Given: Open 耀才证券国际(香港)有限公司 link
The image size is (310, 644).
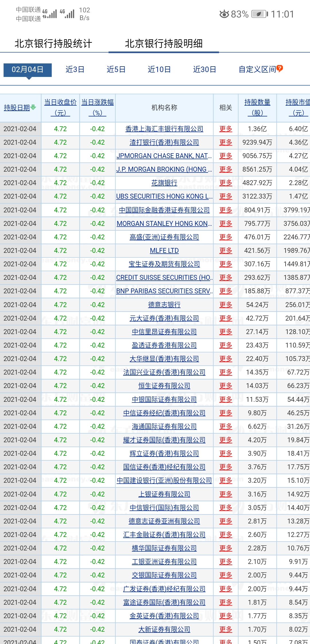Looking at the screenshot, I should click(164, 440).
